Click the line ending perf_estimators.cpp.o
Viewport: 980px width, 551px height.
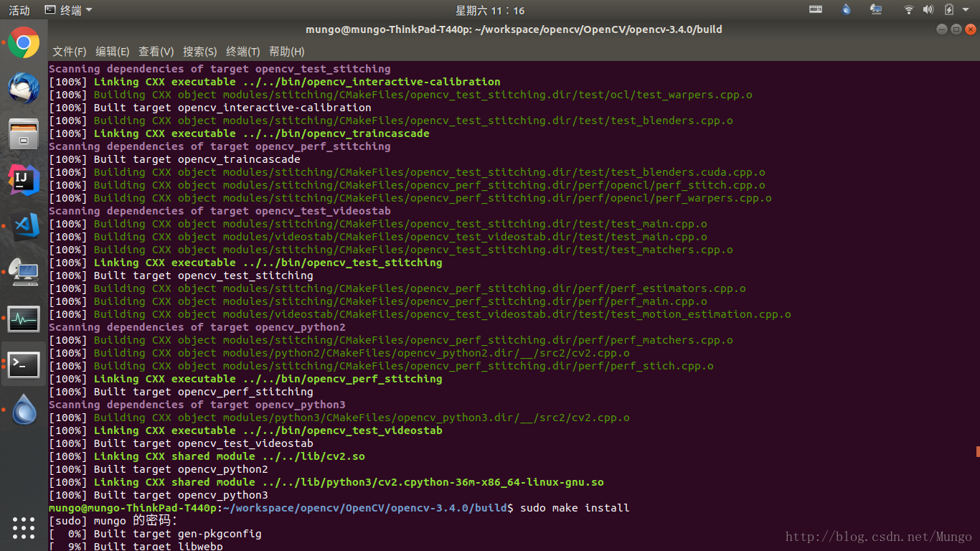(397, 288)
